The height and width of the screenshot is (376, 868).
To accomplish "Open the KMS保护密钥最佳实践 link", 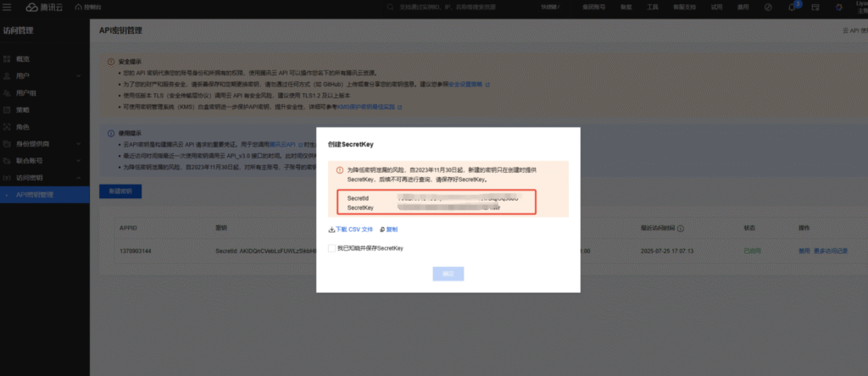I will (x=366, y=107).
